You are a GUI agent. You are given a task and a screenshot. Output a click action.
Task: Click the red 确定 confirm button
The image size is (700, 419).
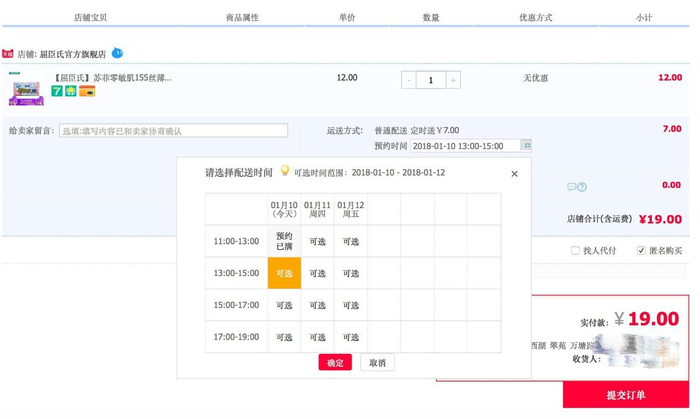(x=335, y=362)
